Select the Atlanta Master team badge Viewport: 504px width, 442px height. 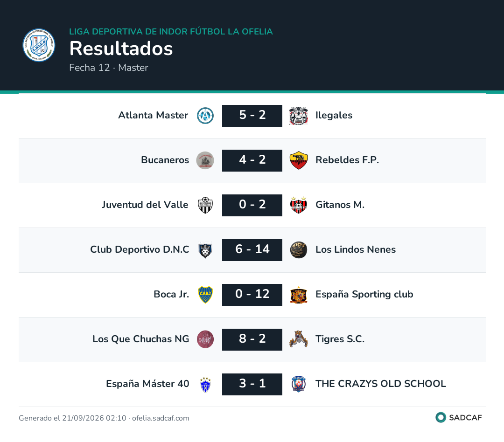tap(205, 116)
